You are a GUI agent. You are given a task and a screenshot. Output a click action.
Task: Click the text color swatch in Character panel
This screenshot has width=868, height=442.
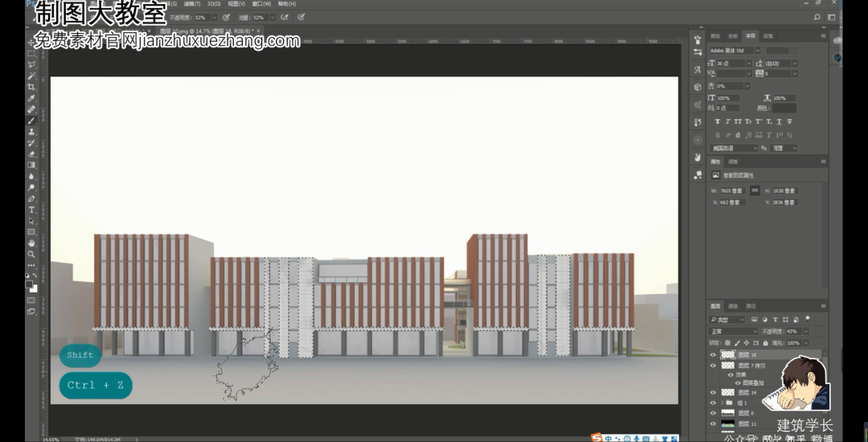point(784,108)
